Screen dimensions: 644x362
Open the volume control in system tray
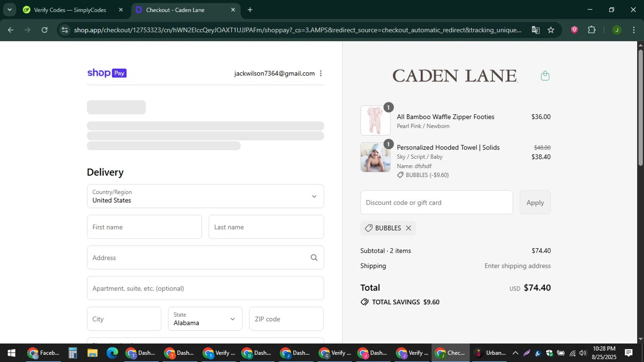coord(583,353)
